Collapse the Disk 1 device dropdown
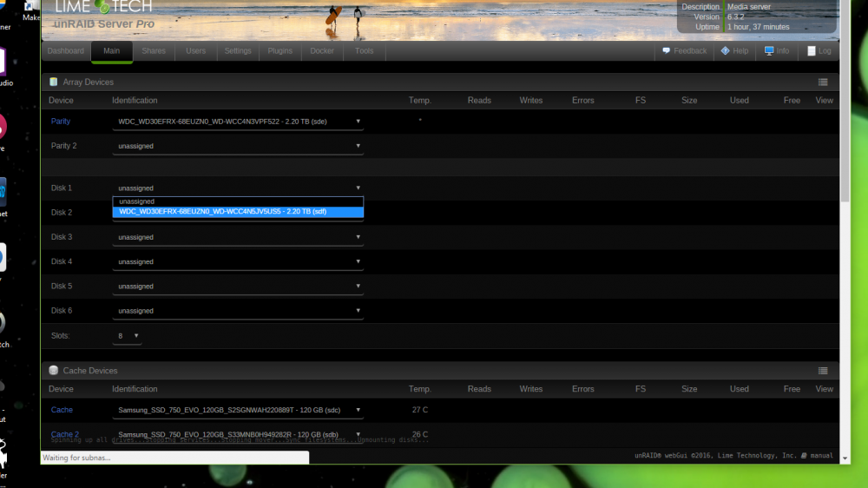Viewport: 868px width, 488px height. tap(238, 188)
